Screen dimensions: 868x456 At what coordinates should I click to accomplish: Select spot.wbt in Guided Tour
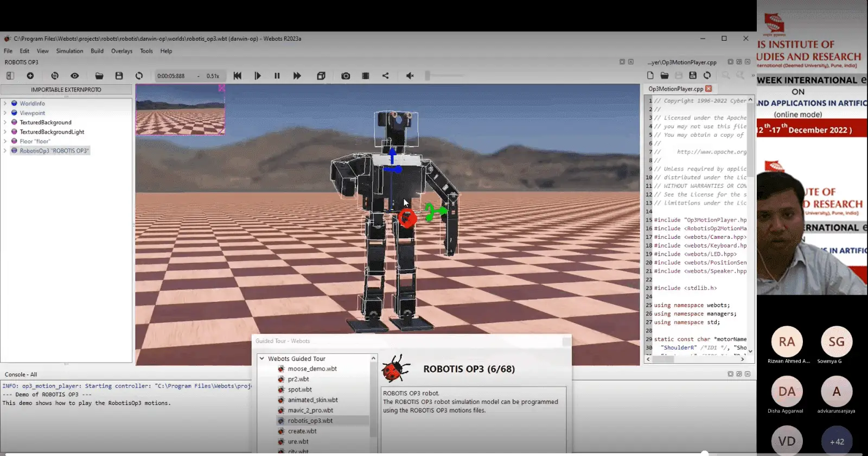[x=299, y=389]
